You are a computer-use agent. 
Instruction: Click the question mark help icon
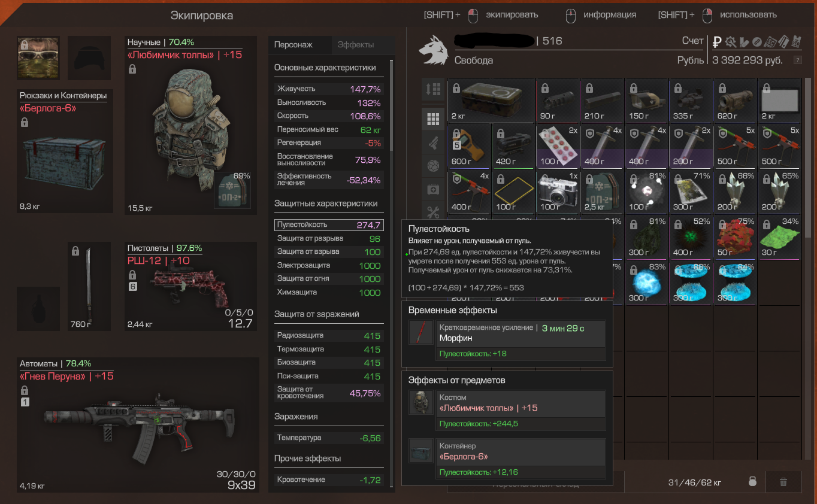797,60
